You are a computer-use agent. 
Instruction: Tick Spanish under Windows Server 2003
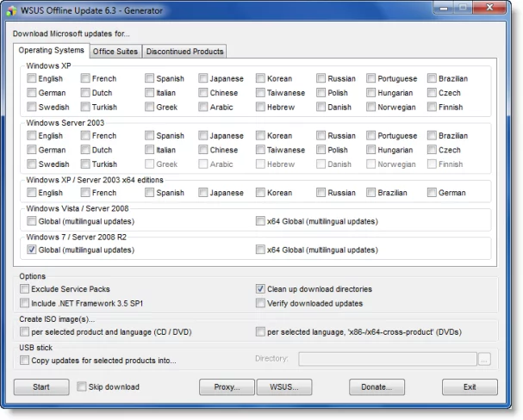[x=149, y=136]
